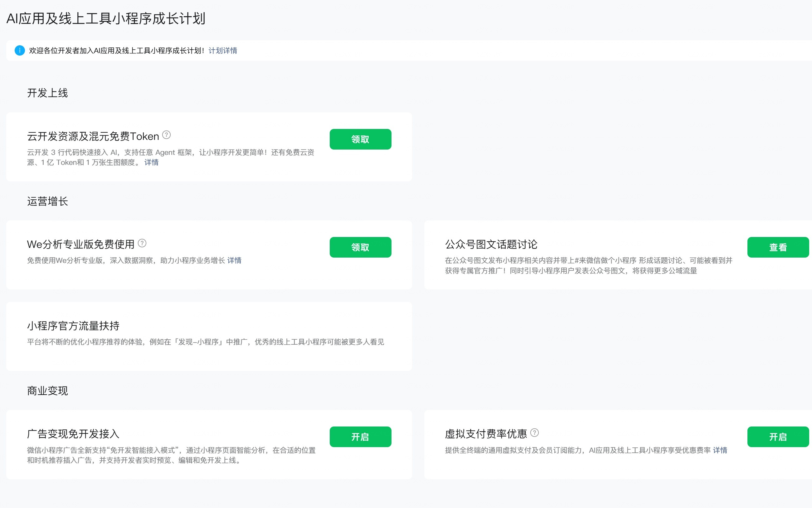Click the help icon next to 虚拟支付费率优惠
The image size is (812, 508).
[535, 433]
